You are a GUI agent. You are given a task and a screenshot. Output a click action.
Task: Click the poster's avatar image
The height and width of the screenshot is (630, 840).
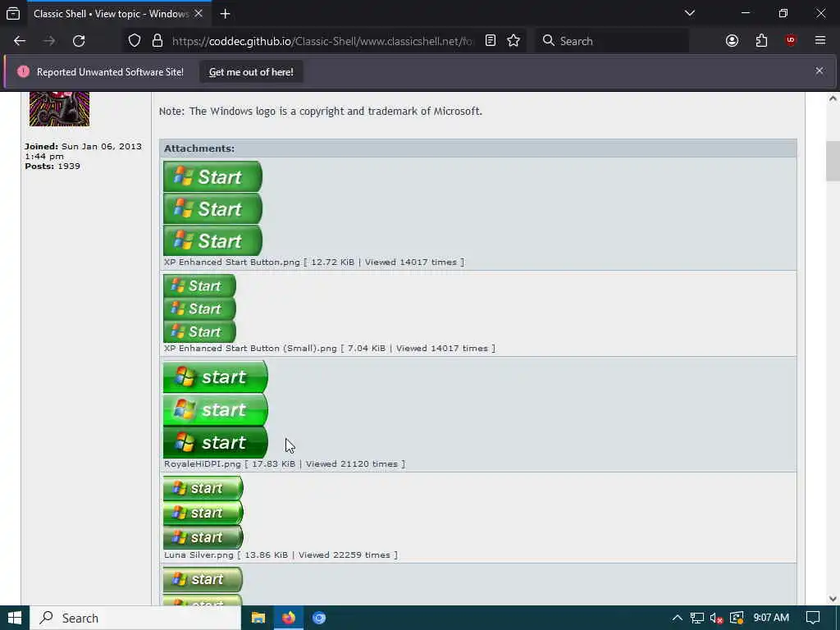click(59, 109)
